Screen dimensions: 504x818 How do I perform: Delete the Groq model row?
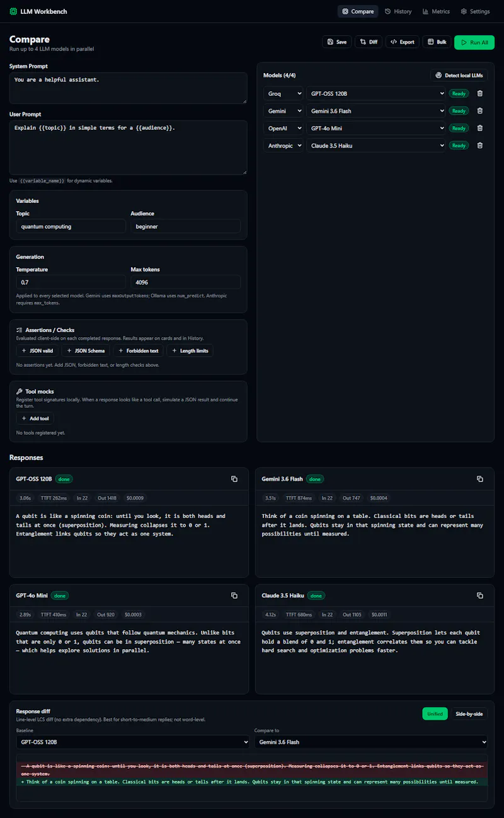click(480, 93)
